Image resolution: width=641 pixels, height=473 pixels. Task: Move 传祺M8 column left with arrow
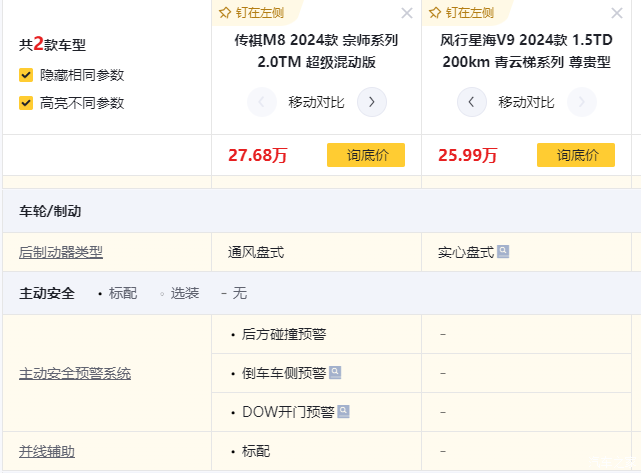coord(262,102)
